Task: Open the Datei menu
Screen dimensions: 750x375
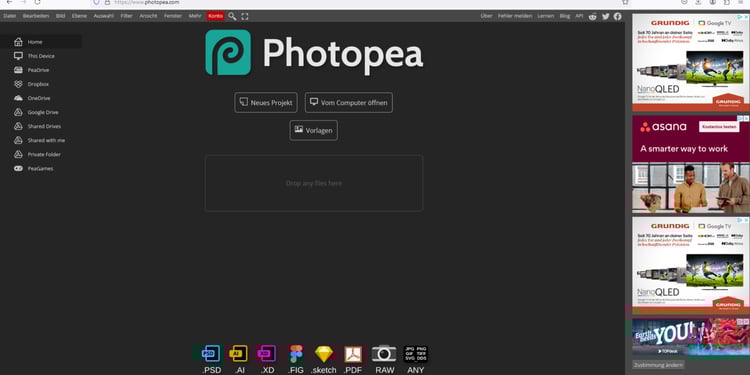Action: click(x=10, y=16)
